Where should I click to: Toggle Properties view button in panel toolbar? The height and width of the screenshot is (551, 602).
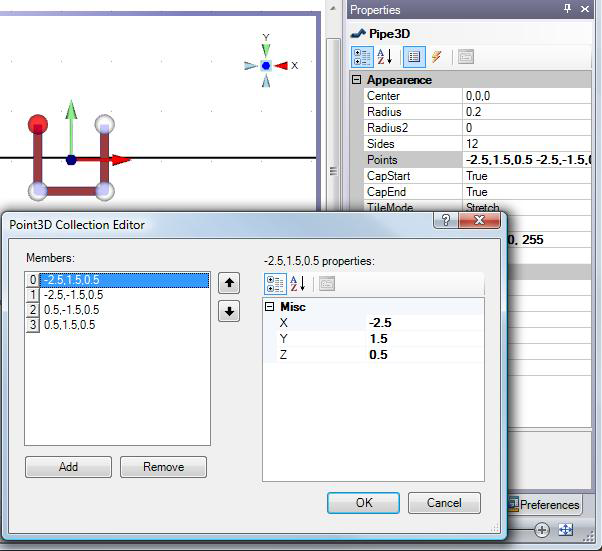click(415, 57)
